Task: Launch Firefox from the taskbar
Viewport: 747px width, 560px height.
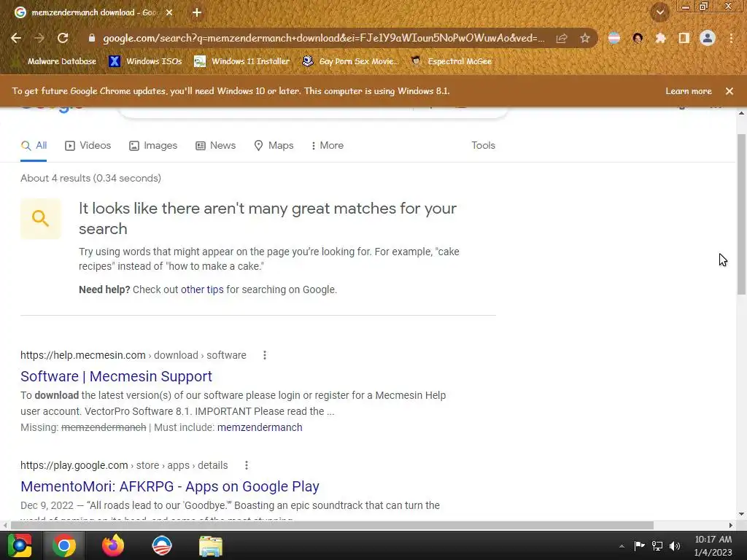Action: coord(113,545)
